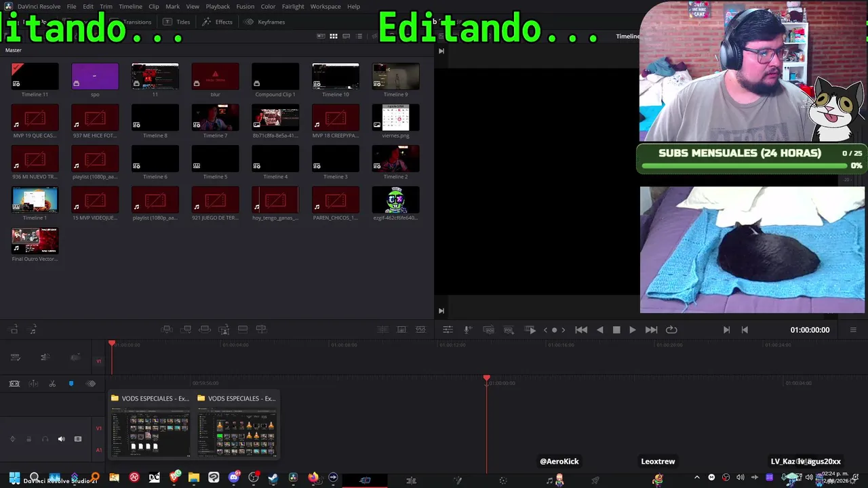
Task: Click the 01:00:00:00 timecode field
Action: click(x=810, y=330)
